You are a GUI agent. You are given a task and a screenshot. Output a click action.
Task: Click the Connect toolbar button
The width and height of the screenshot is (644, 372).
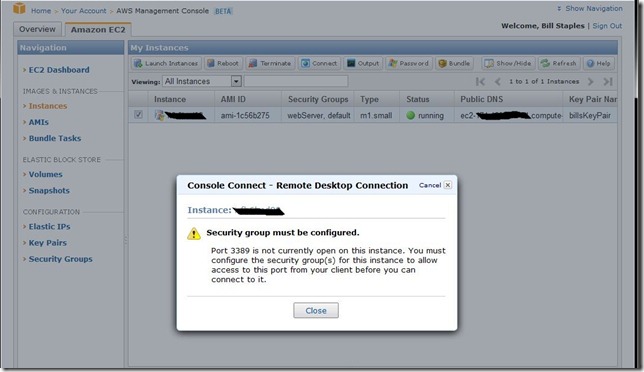coord(319,63)
